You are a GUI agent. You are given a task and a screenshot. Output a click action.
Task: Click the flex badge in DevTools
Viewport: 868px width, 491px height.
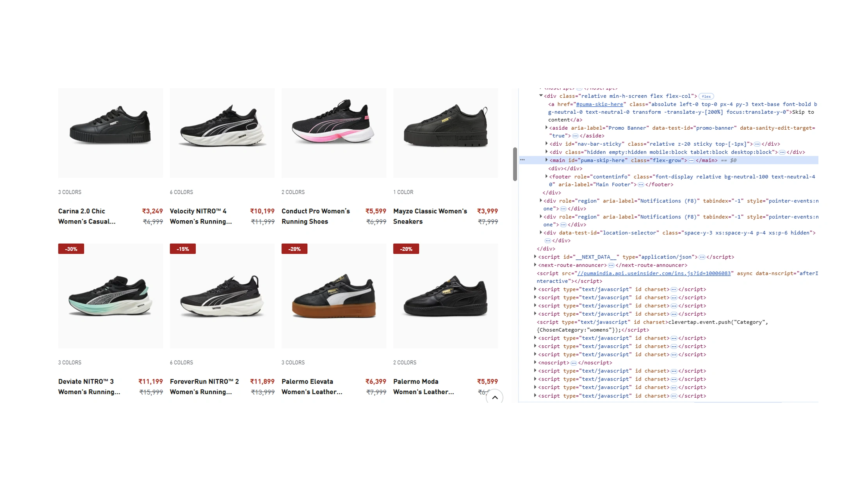706,96
